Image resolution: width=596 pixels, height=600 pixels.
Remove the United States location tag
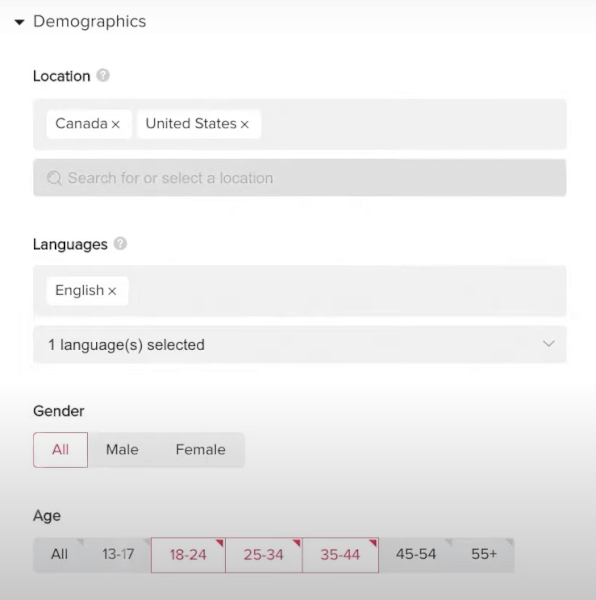(245, 124)
